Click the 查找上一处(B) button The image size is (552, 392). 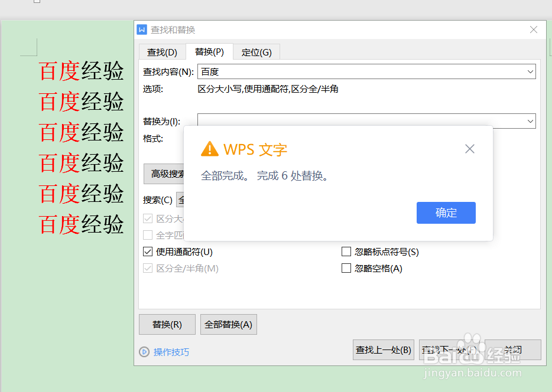[384, 350]
